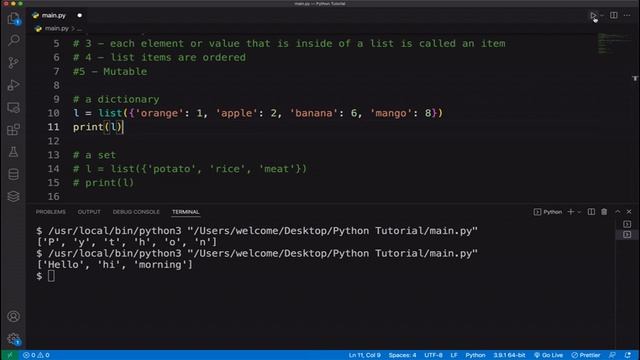Open run button dropdown arrow
This screenshot has width=640, height=360.
602,16
